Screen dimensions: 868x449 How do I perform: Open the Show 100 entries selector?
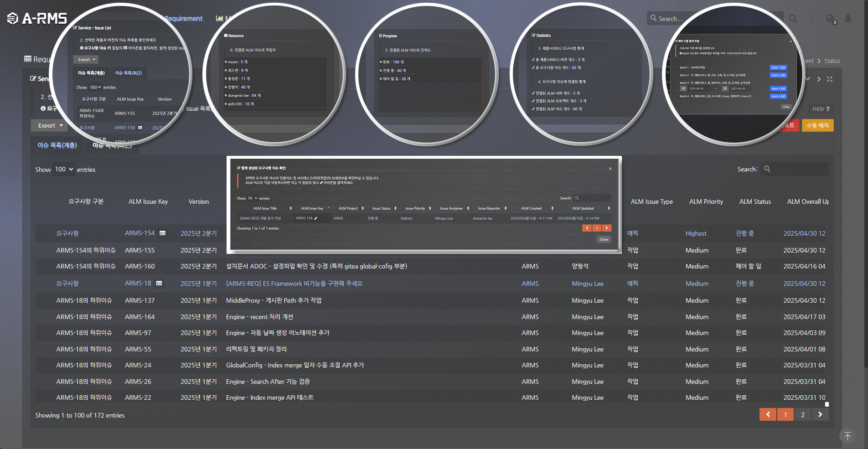point(64,170)
